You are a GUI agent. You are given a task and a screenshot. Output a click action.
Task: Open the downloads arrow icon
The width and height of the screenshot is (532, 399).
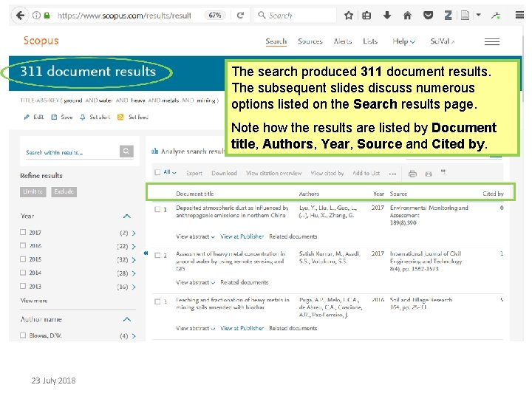(x=386, y=15)
